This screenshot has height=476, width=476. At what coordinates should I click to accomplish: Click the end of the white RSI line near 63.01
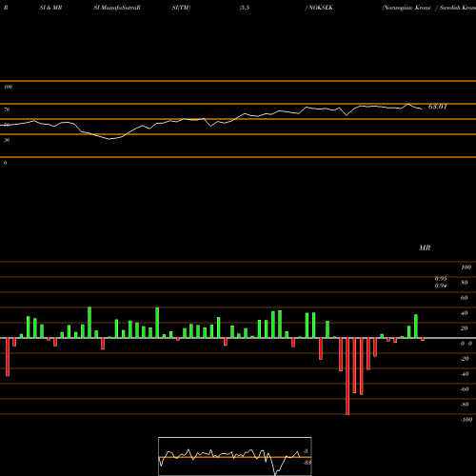click(422, 109)
